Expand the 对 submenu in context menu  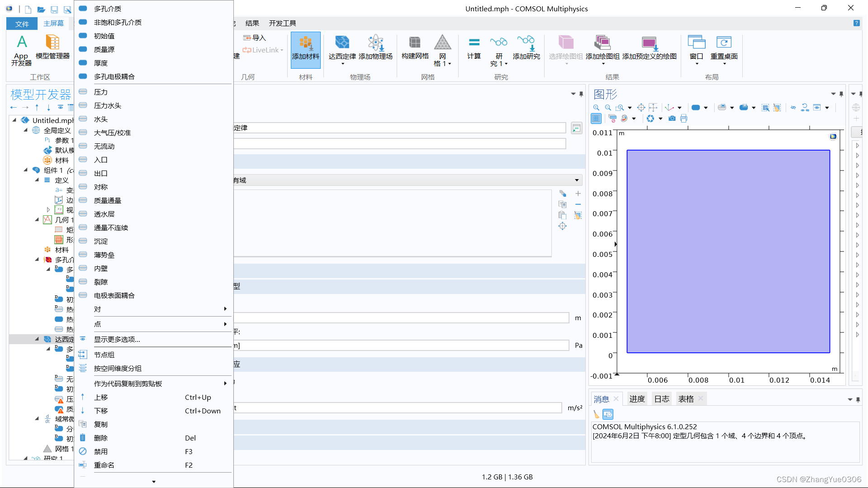(x=154, y=309)
